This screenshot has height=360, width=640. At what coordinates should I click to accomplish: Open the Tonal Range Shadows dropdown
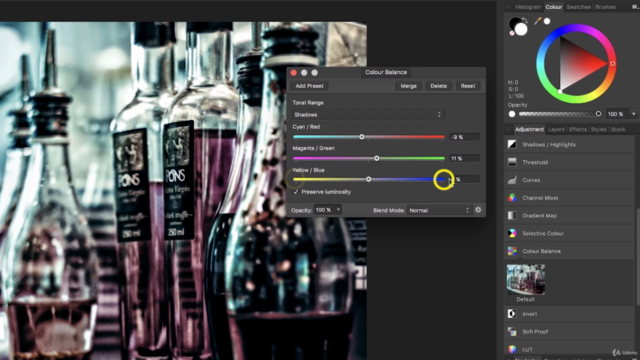[368, 115]
